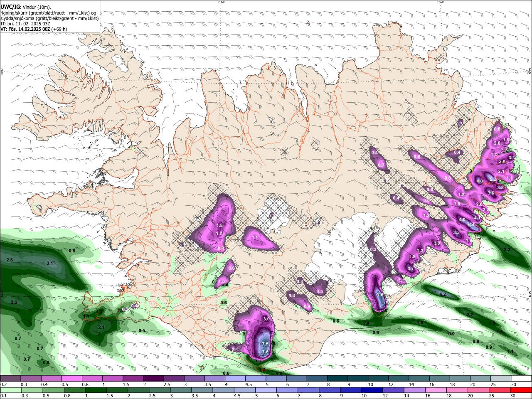Click the "IT: þri. 11. 02. 2025 03Z" line

coord(25,24)
